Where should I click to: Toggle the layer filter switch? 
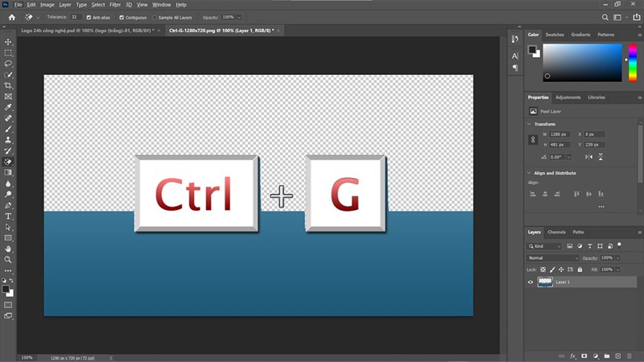(619, 245)
